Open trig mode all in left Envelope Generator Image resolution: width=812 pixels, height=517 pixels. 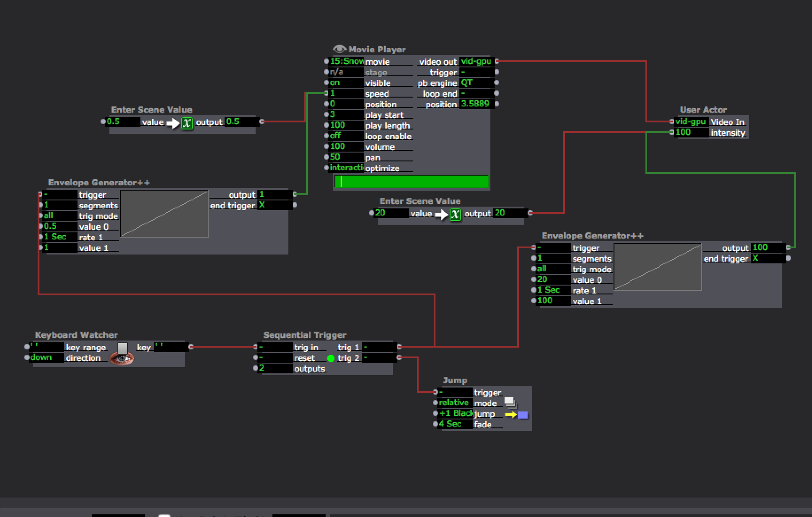[x=60, y=215]
